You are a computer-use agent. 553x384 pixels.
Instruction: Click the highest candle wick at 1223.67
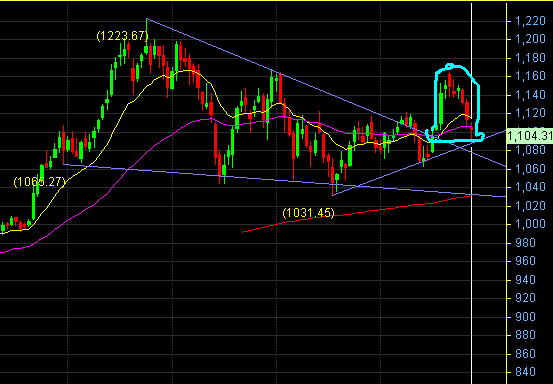click(x=146, y=32)
